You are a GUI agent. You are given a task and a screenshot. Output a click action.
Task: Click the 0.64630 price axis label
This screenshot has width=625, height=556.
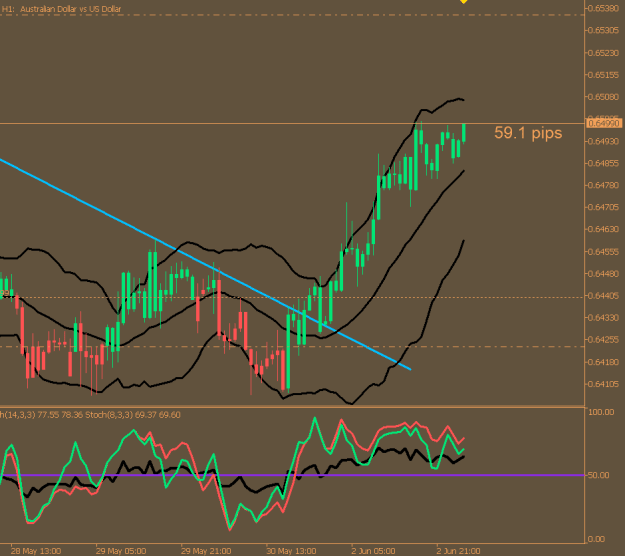pyautogui.click(x=604, y=229)
